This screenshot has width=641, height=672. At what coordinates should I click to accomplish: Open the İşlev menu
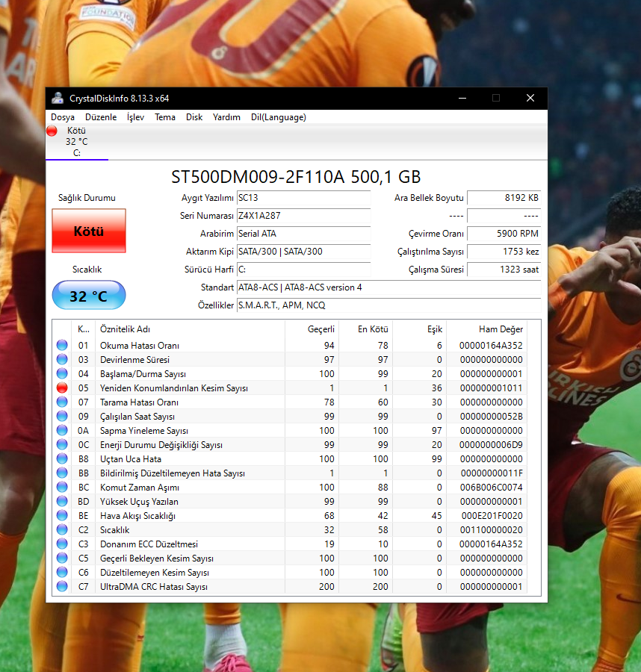pyautogui.click(x=135, y=117)
